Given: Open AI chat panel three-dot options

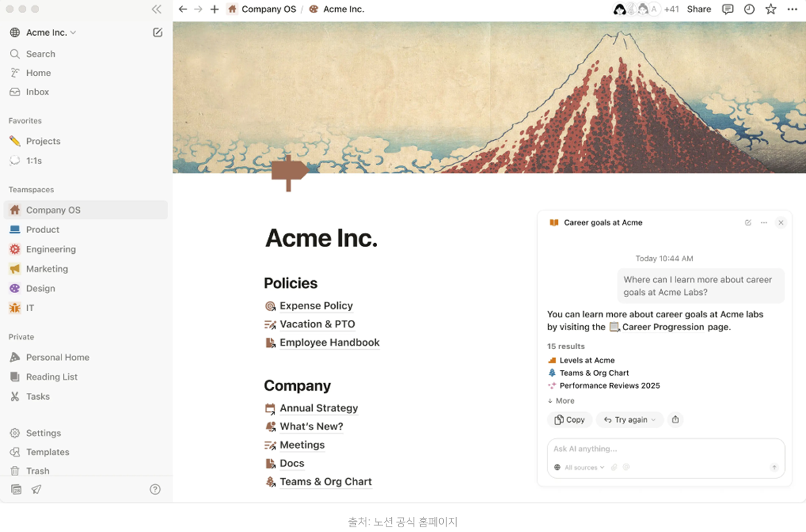Looking at the screenshot, I should (x=764, y=222).
